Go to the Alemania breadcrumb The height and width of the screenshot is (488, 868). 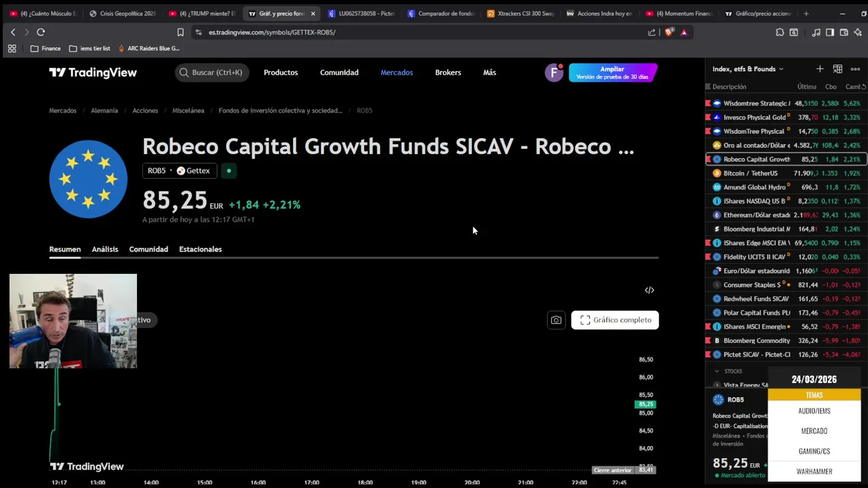104,110
